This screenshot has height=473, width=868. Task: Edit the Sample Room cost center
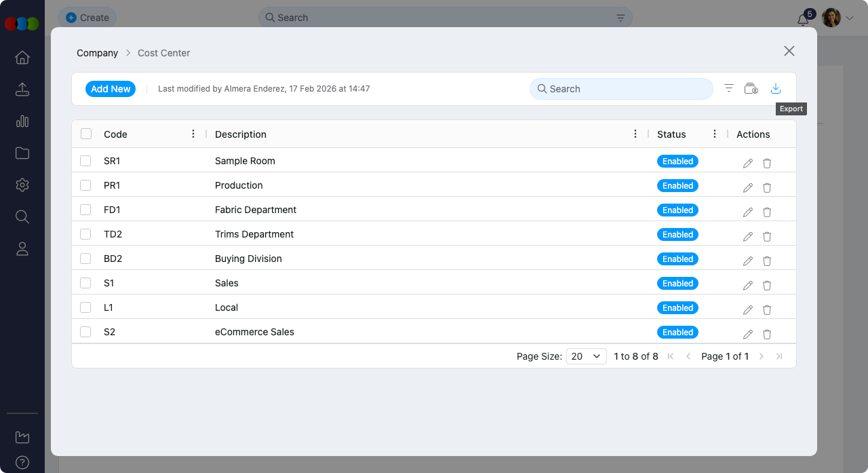tap(748, 163)
